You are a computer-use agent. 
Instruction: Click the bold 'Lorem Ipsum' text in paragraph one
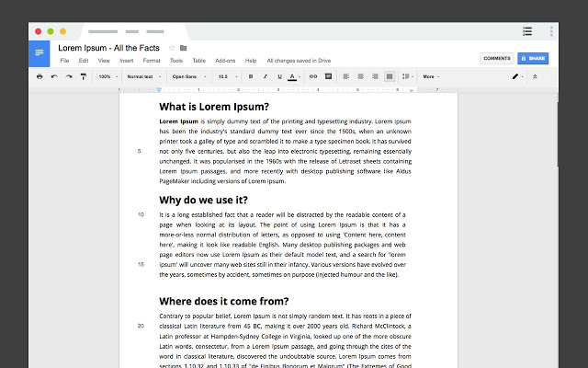pos(178,121)
